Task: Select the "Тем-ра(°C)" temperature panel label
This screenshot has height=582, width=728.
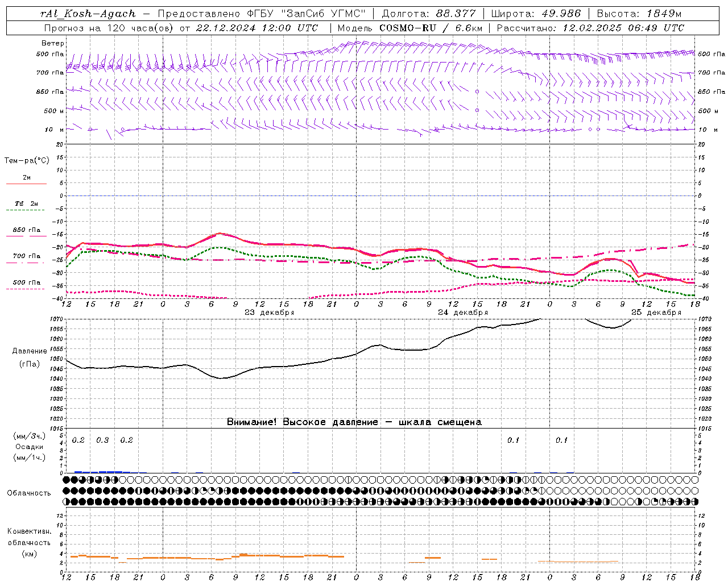Action: tap(27, 161)
